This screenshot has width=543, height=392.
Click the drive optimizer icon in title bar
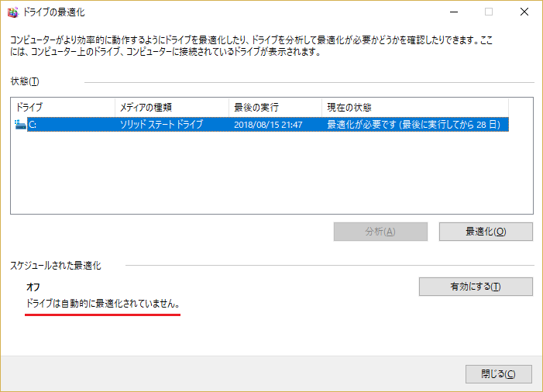(x=12, y=12)
